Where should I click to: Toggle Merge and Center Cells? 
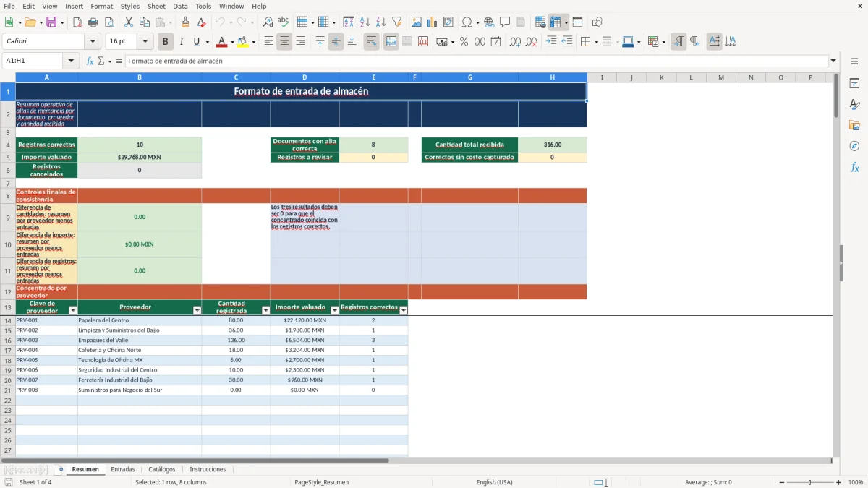click(391, 42)
